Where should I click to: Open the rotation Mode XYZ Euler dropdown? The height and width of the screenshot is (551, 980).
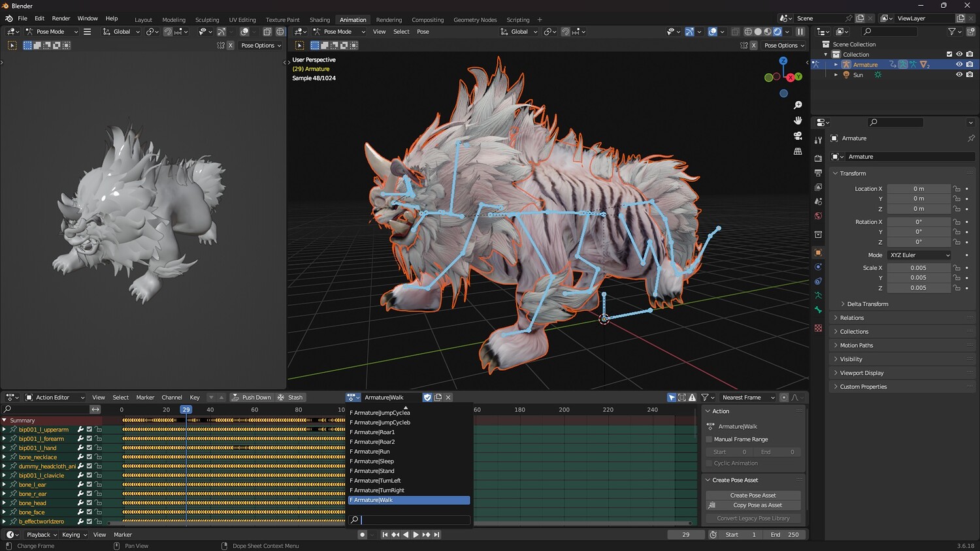click(919, 255)
